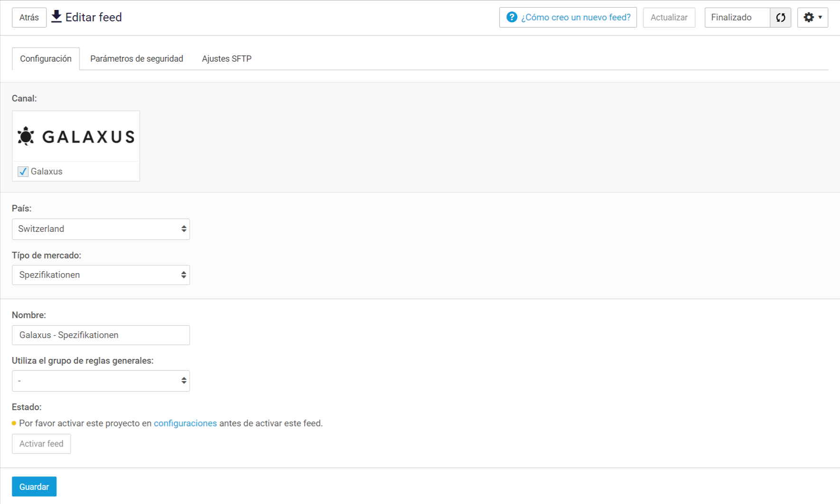Click the Nombre input field

click(x=101, y=335)
